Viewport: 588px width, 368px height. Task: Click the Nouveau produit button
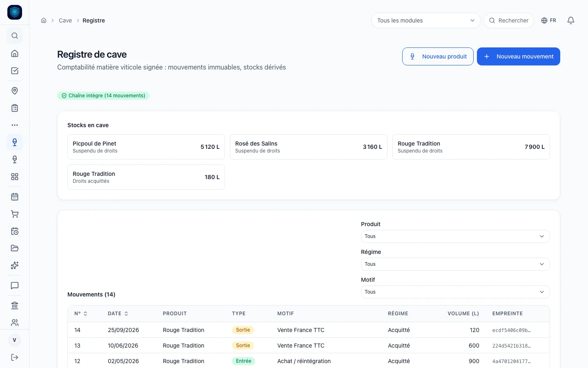[438, 56]
